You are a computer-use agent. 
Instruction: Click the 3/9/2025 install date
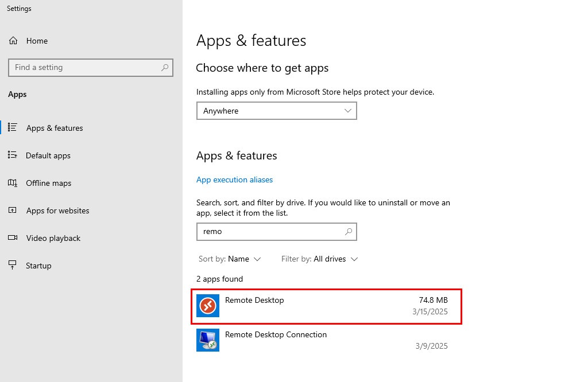(x=432, y=346)
